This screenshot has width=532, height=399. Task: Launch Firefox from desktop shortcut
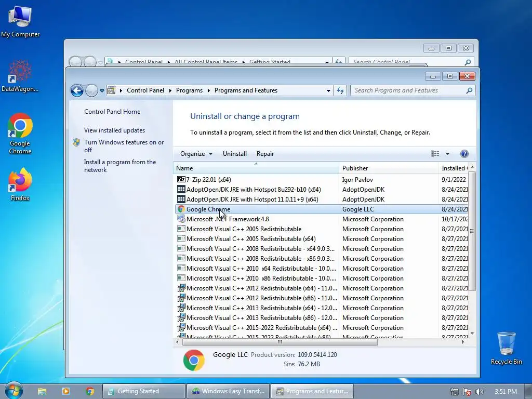(20, 184)
